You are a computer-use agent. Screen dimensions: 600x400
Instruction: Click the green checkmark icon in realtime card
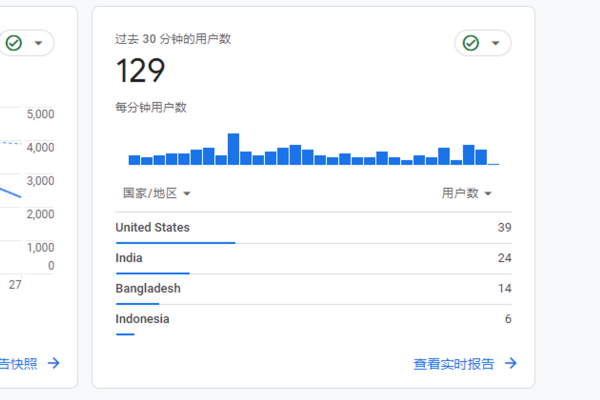(x=471, y=43)
